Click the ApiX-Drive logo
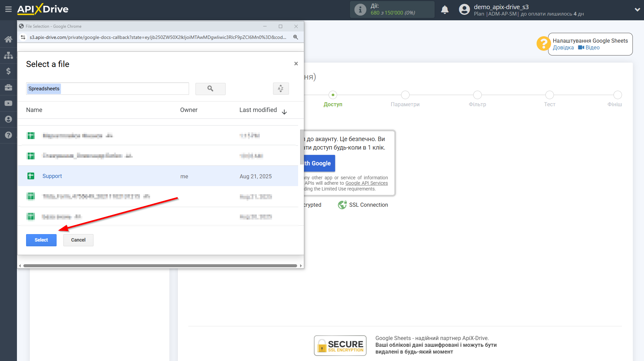This screenshot has width=644, height=361. click(43, 9)
